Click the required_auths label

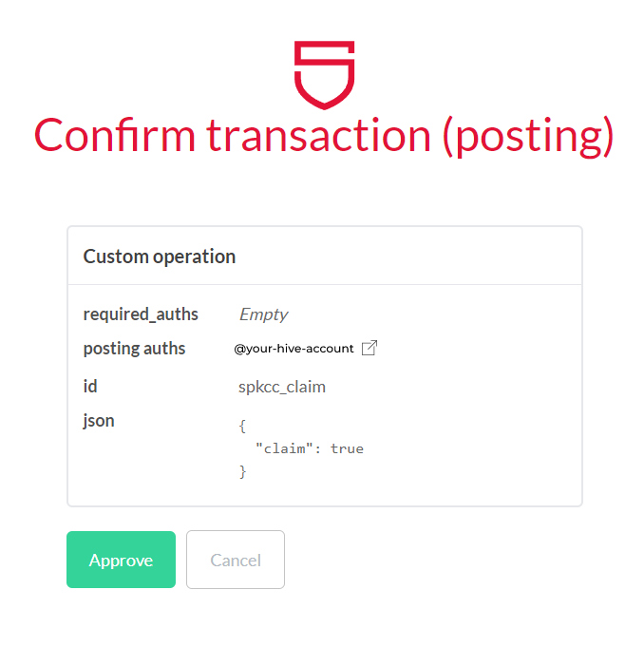141,314
